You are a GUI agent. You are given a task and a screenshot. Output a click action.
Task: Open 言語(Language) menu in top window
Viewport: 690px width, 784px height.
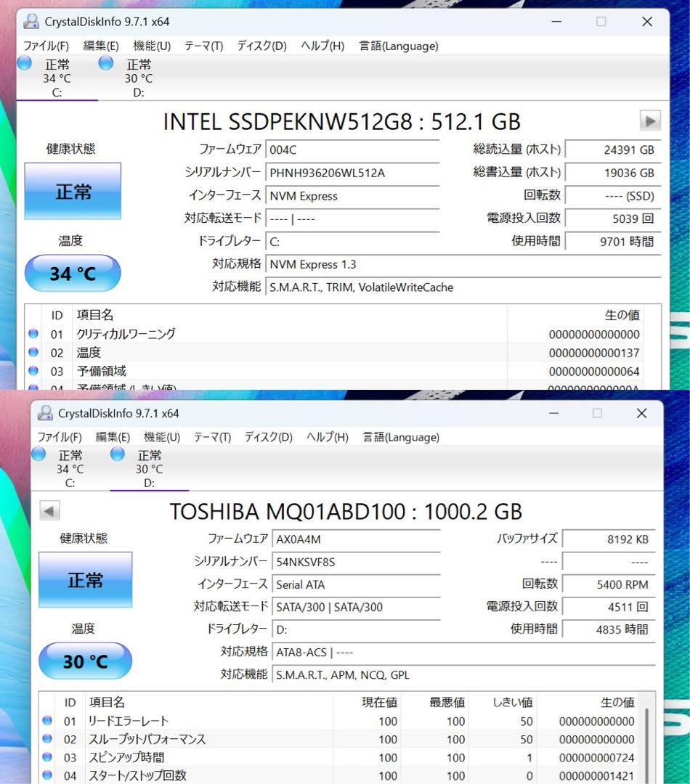399,46
